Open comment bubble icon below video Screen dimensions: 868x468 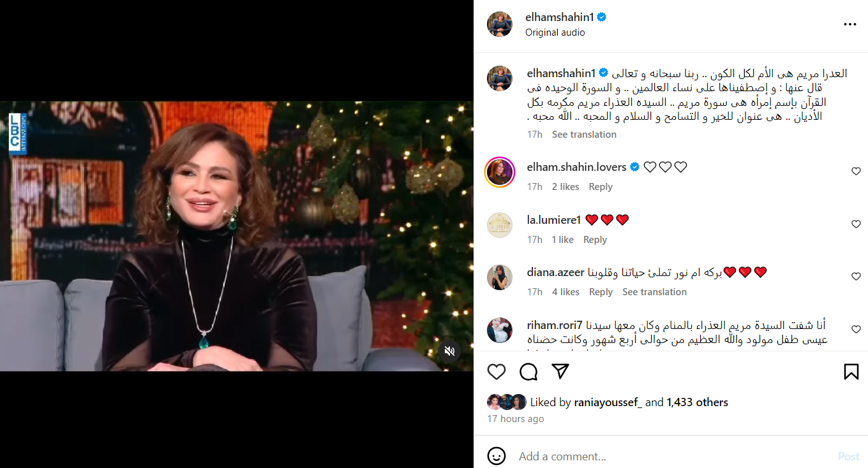click(528, 372)
